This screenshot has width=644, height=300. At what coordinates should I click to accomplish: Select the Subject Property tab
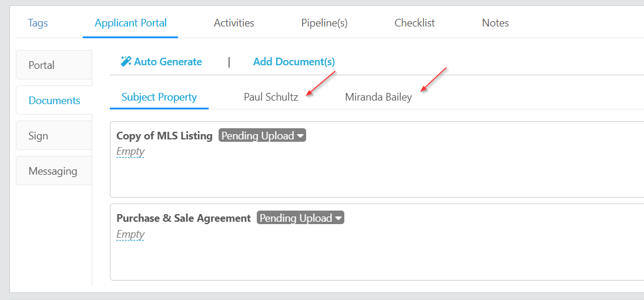tap(159, 98)
